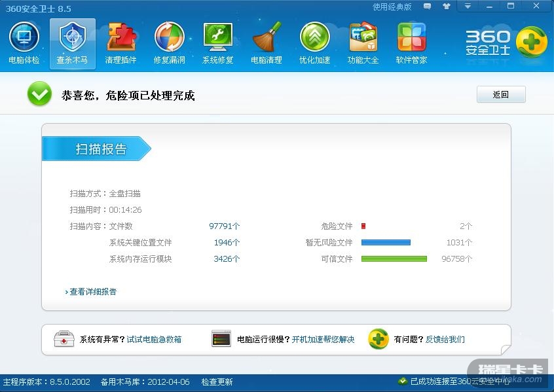554x392 pixels.
Task: Click 检查更新 in the status bar
Action: click(217, 382)
